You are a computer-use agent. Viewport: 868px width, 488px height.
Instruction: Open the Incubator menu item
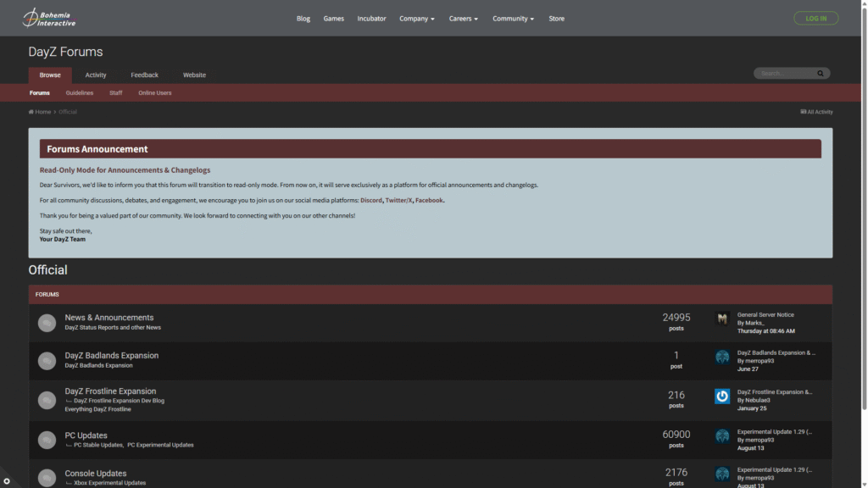click(371, 19)
